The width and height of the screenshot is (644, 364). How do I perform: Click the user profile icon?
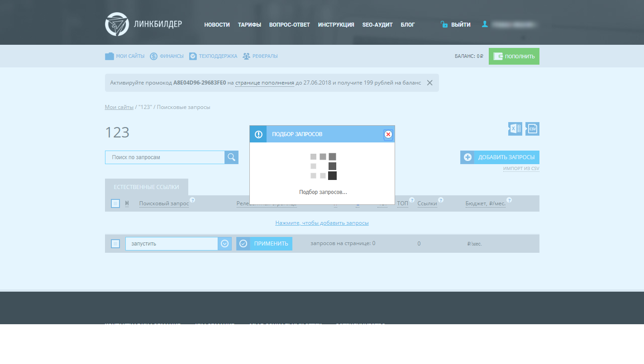(485, 24)
